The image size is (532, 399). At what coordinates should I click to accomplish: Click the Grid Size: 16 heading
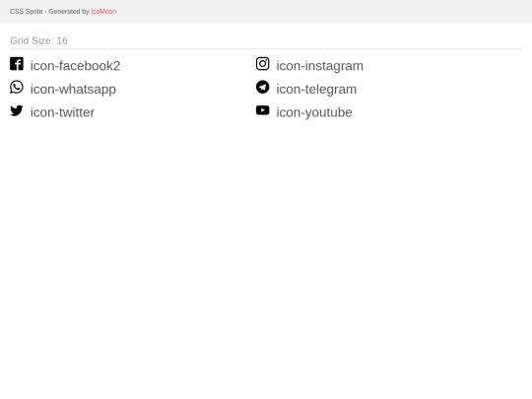click(x=38, y=40)
